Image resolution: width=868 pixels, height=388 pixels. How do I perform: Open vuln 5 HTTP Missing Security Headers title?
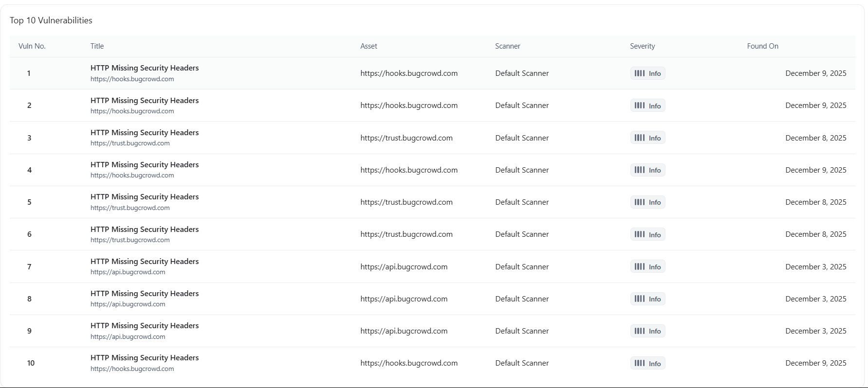point(145,197)
